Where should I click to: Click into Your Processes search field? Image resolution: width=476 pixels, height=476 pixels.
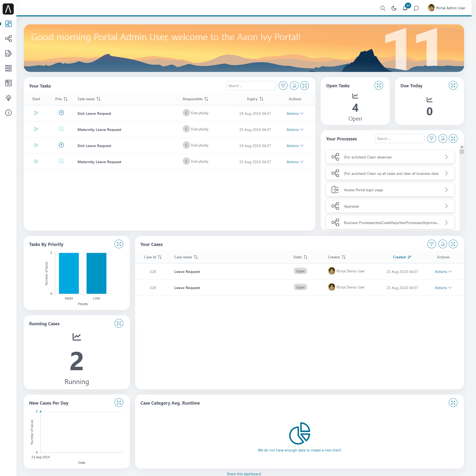[x=400, y=139]
